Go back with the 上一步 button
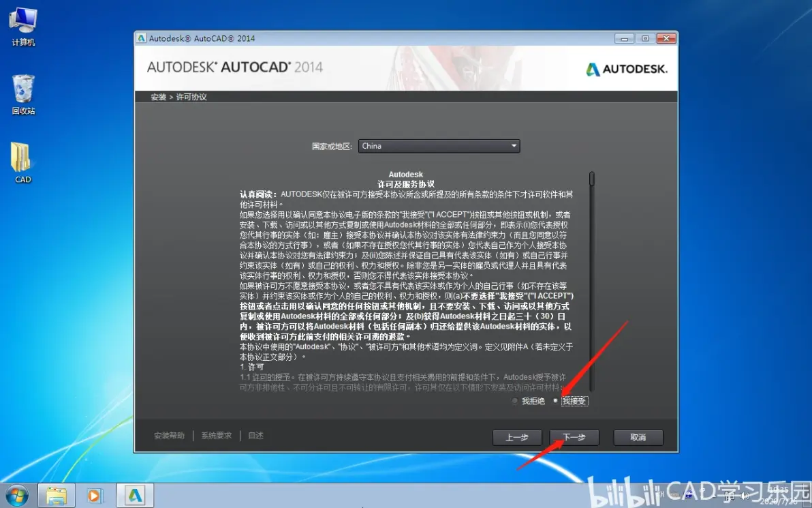 click(x=517, y=437)
